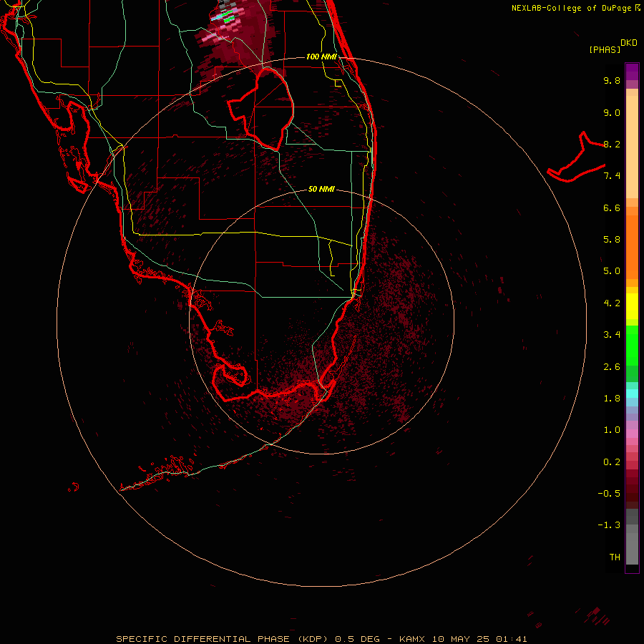Click the 5.0 scale value

(612, 271)
